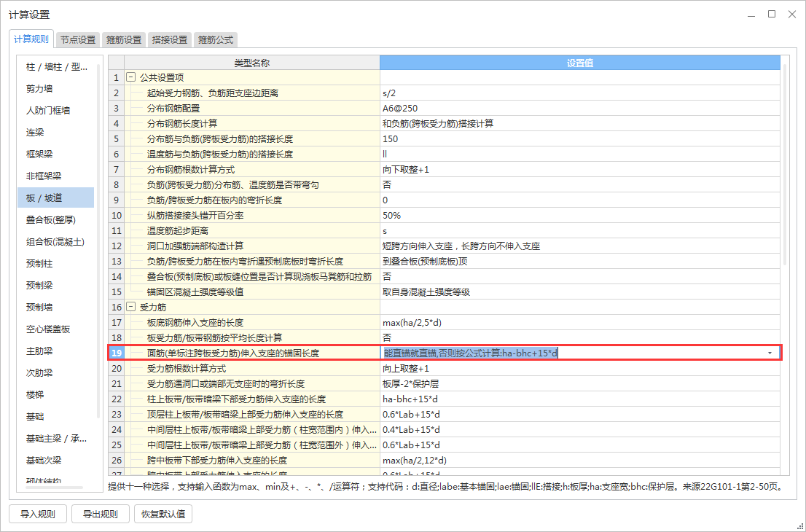
Task: Select 柱 / 墙柱 / 型... in sidebar
Action: point(57,67)
